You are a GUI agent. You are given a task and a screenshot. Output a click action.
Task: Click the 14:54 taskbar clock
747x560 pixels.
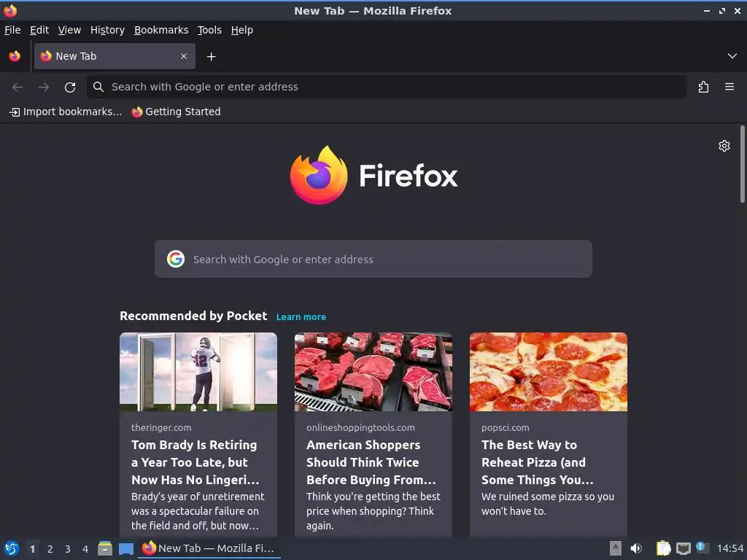729,548
